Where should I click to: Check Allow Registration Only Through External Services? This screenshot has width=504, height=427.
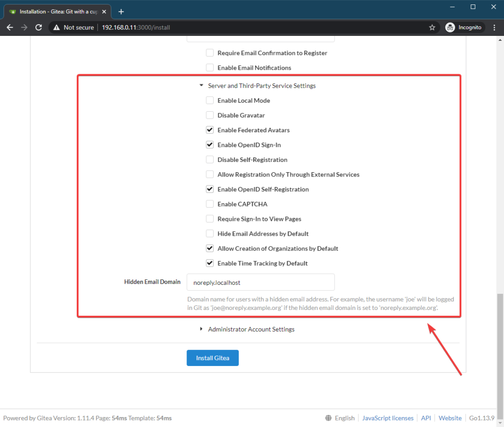pyautogui.click(x=210, y=174)
